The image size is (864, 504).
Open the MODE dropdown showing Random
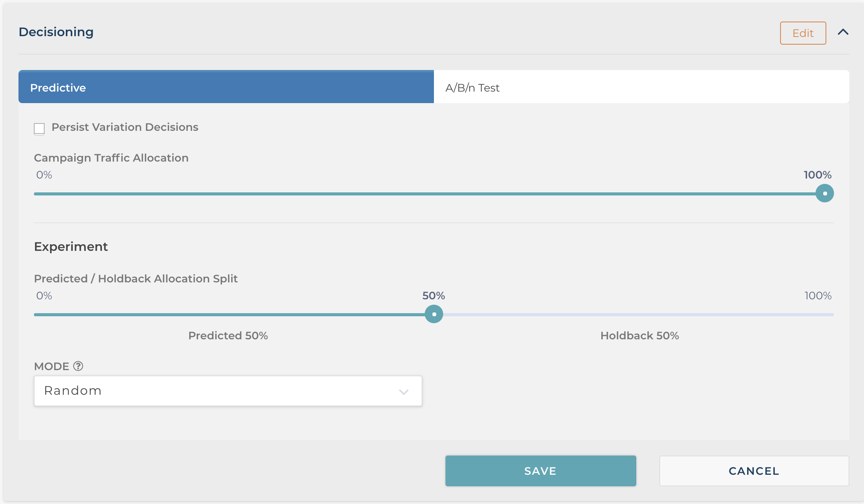(x=228, y=391)
